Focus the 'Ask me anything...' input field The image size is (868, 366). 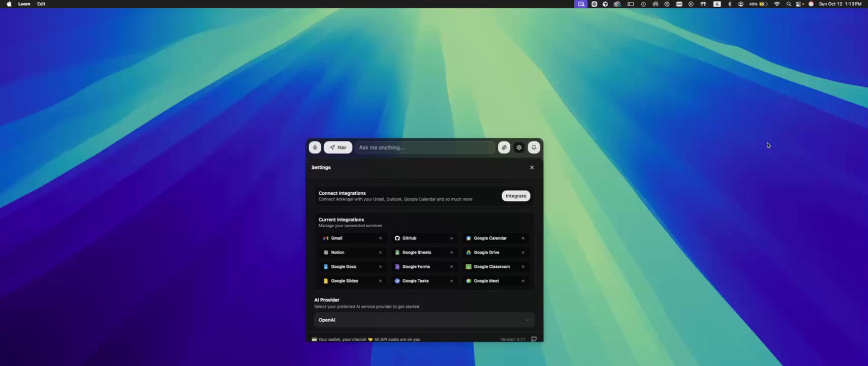pyautogui.click(x=425, y=147)
